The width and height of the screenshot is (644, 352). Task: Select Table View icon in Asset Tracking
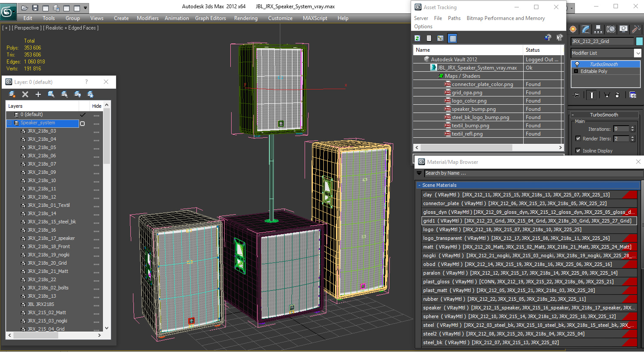[x=453, y=38]
